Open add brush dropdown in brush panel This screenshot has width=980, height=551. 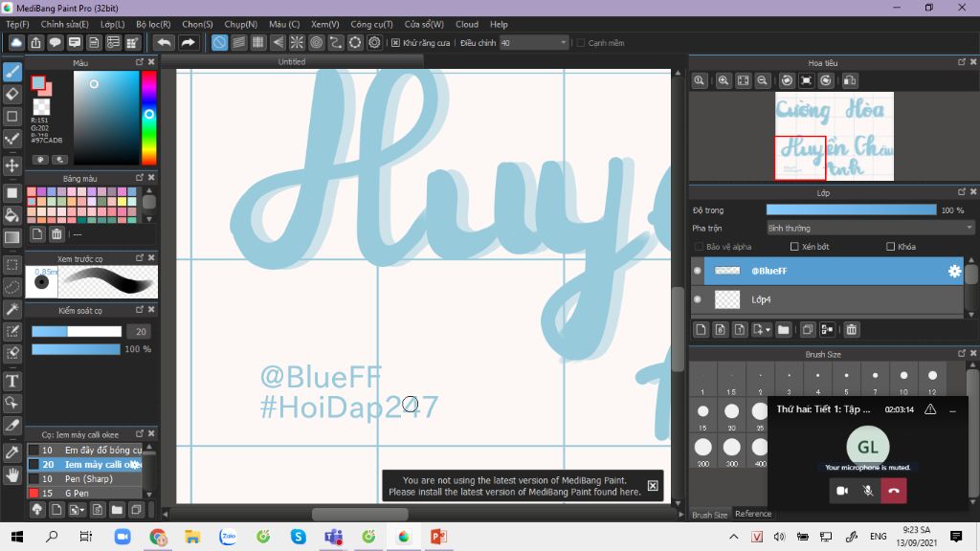click(x=77, y=510)
